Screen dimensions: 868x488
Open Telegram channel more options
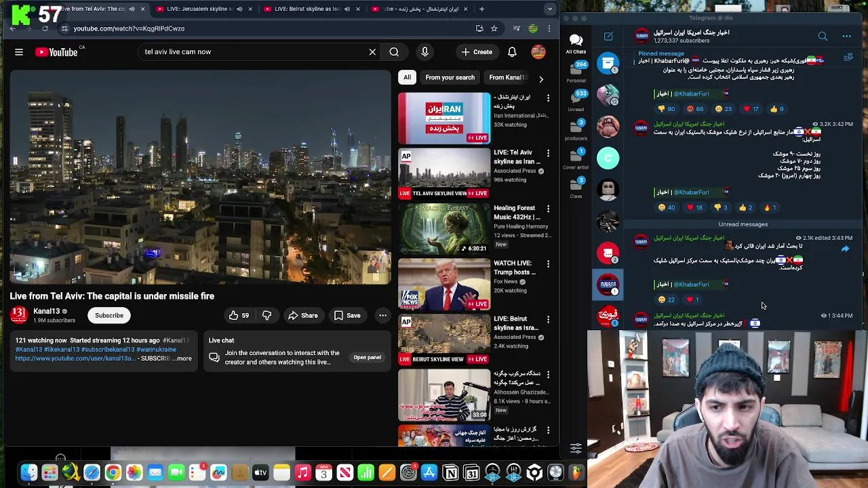tap(846, 37)
